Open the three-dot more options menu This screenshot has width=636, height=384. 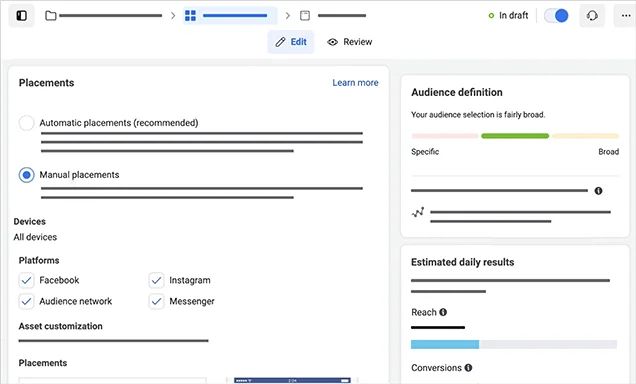pyautogui.click(x=625, y=16)
